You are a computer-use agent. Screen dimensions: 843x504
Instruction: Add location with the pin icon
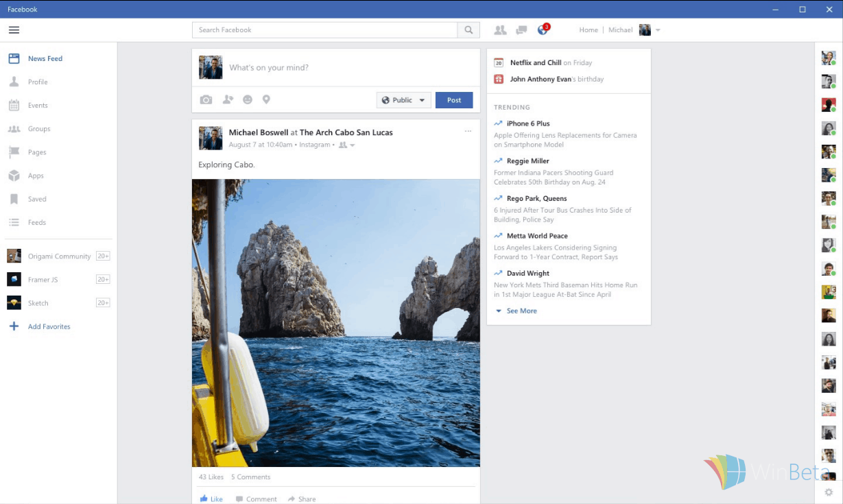[x=266, y=100]
